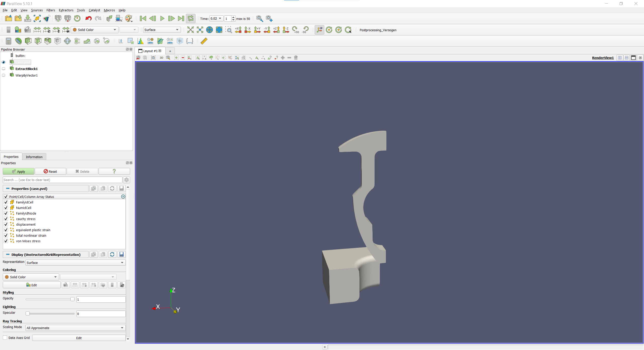This screenshot has width=644, height=350.
Task: Open the Solid Color coloring dropdown
Action: (x=30, y=277)
